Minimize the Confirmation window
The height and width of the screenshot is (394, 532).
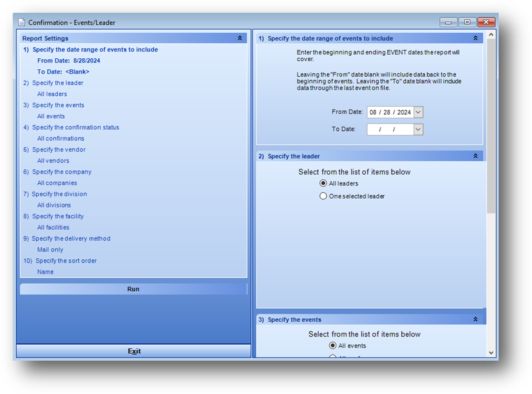click(448, 22)
